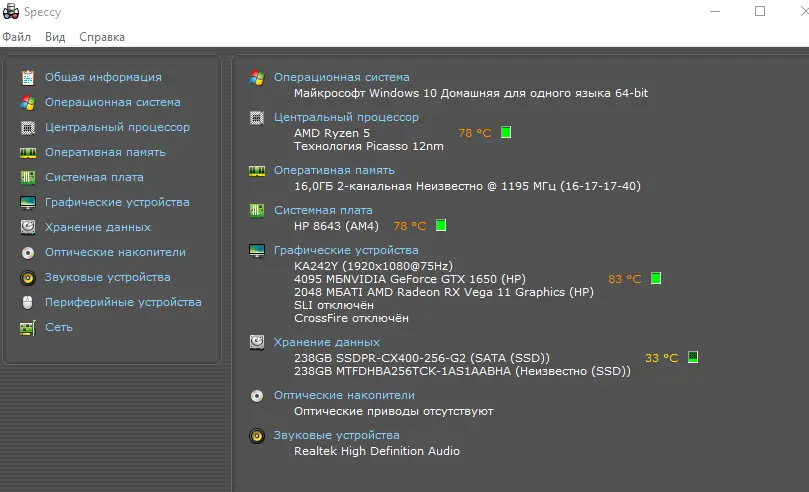This screenshot has width=809, height=492.
Task: Click the GPU temperature 83 °C
Action: (x=625, y=279)
